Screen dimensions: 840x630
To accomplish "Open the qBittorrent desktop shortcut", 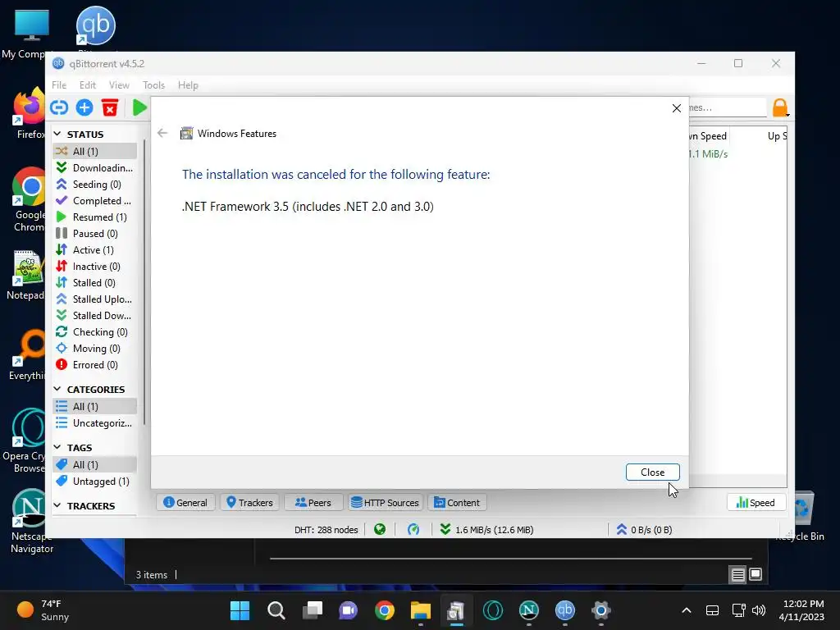I will pos(96,27).
